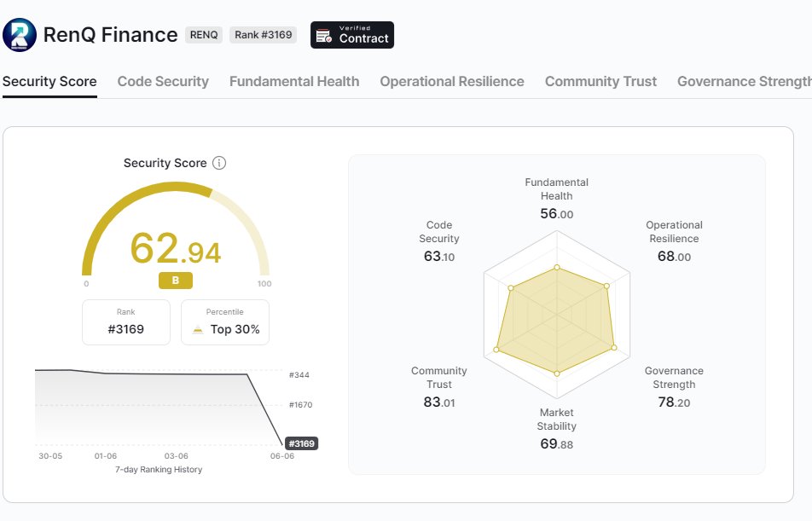Viewport: 812px width, 521px height.
Task: Click the gauge 100 maximum label
Action: (x=264, y=284)
